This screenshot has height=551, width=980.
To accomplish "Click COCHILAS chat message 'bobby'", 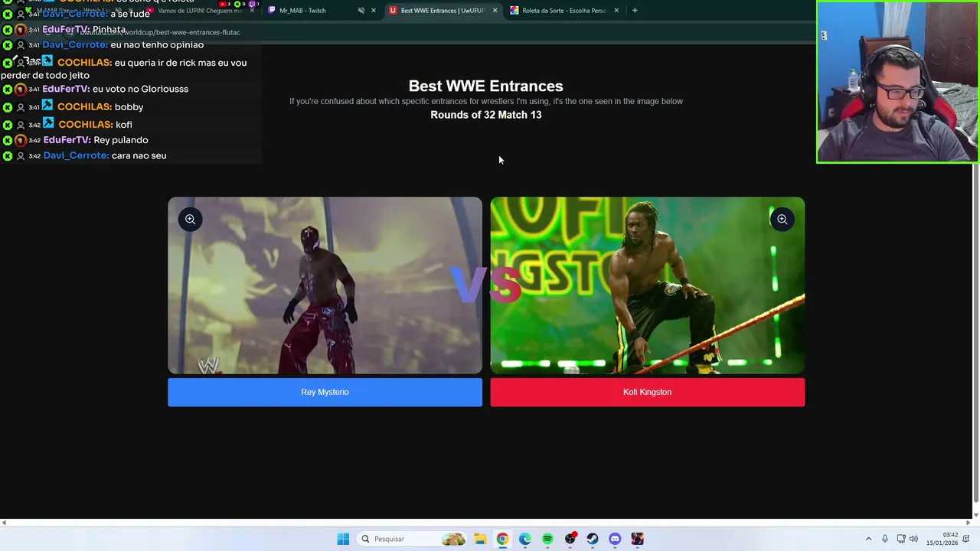I will (x=129, y=107).
